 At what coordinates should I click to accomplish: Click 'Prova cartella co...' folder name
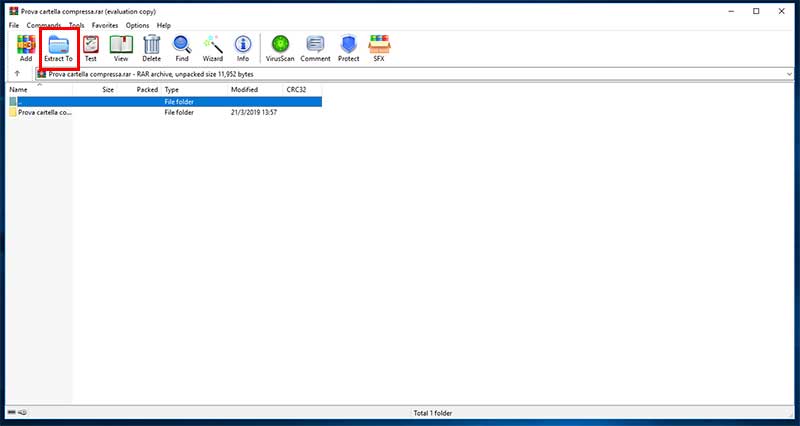[45, 112]
